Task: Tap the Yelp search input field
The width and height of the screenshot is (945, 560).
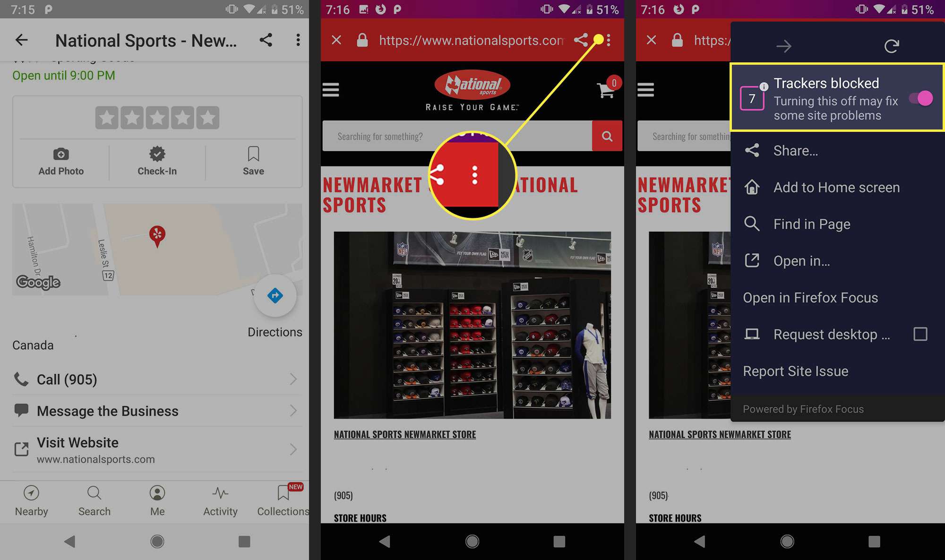Action: (x=94, y=500)
